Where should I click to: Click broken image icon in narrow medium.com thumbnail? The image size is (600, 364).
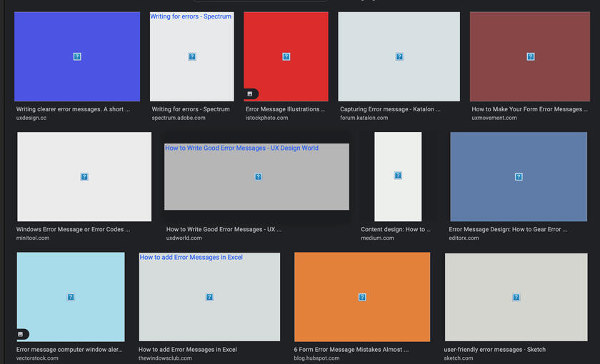(398, 176)
